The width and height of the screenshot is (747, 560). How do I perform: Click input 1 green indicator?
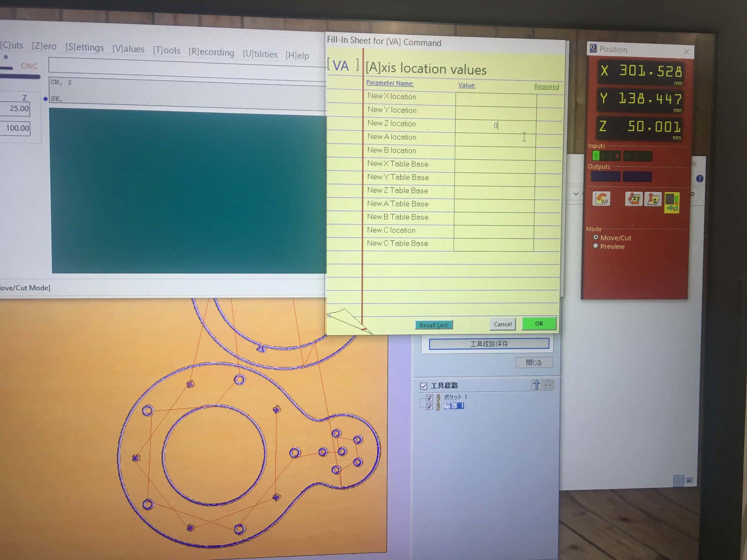(x=596, y=156)
